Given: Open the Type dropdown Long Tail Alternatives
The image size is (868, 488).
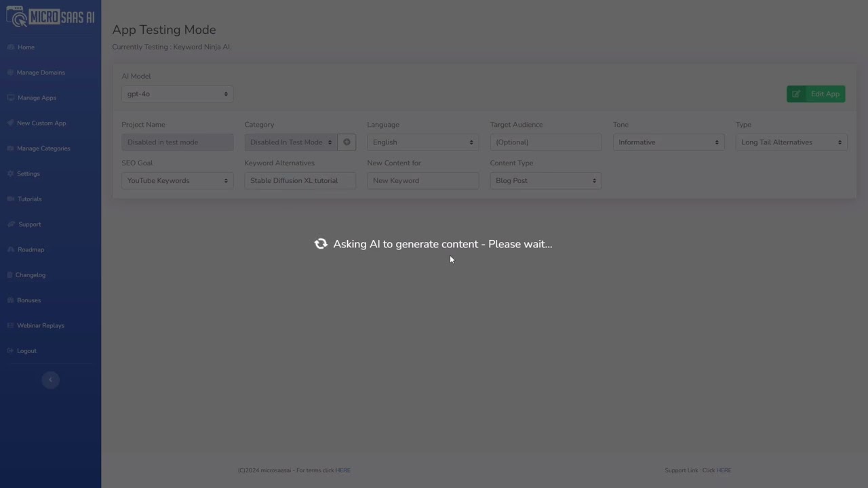Looking at the screenshot, I should pos(791,142).
